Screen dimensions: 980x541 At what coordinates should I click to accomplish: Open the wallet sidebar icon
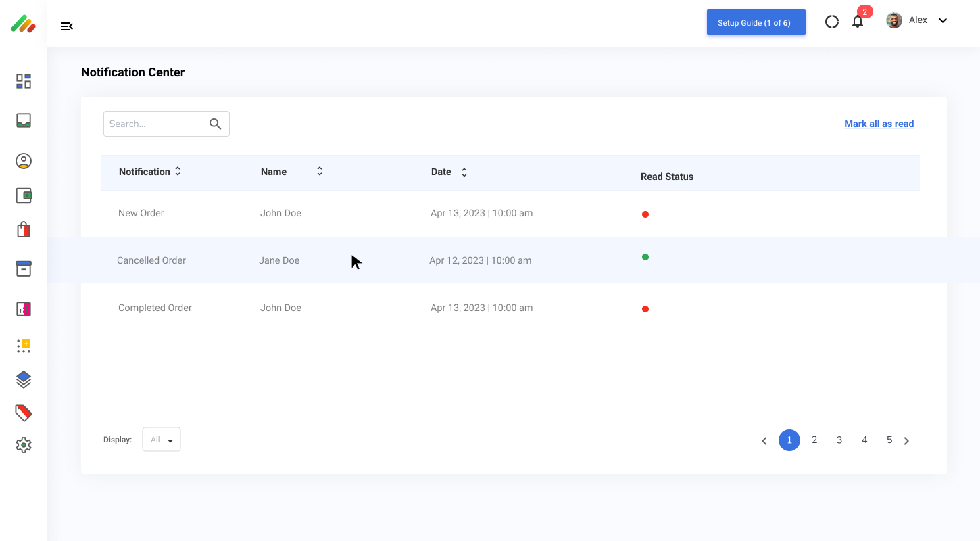pos(24,195)
